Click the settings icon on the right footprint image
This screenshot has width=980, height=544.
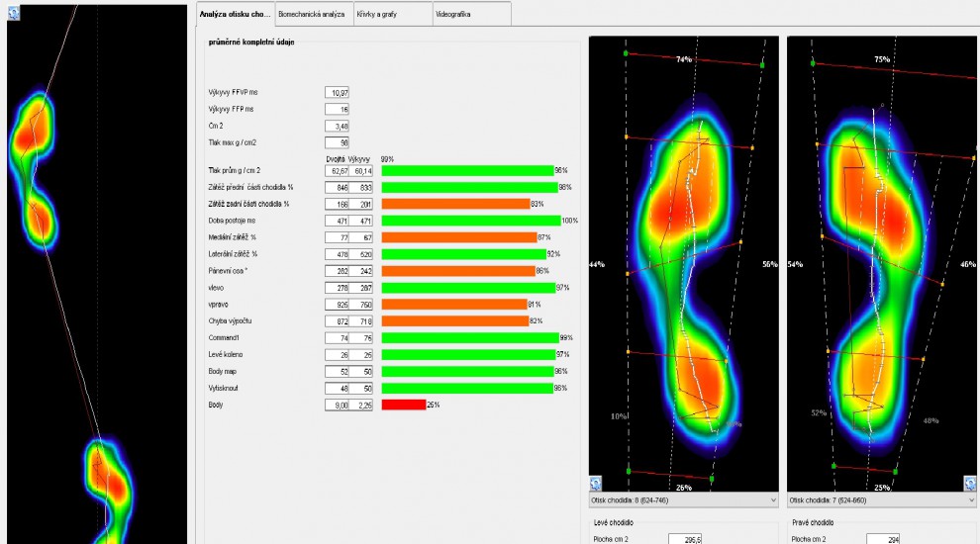[969, 484]
